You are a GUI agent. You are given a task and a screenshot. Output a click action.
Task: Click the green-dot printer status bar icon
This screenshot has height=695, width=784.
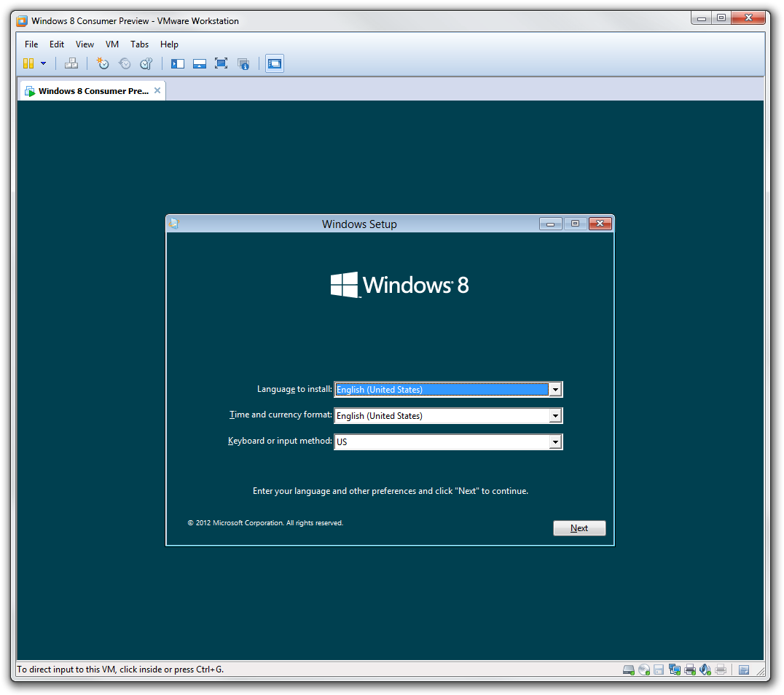[x=690, y=670]
